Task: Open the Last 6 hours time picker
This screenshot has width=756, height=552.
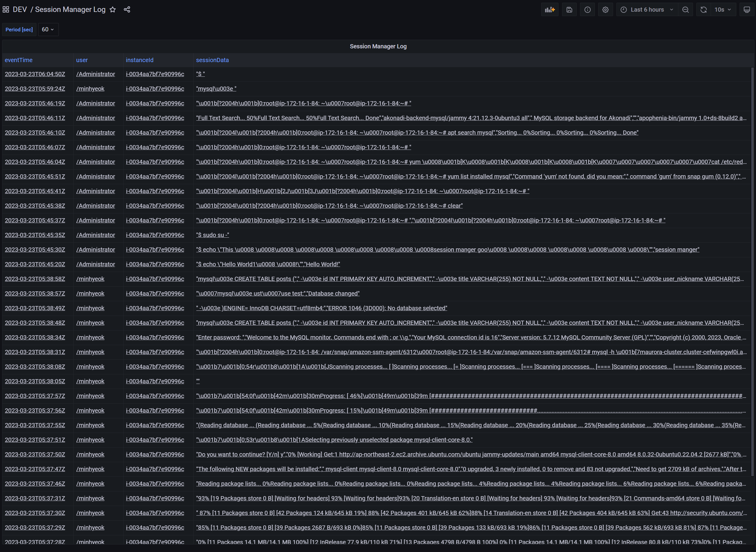Action: pyautogui.click(x=646, y=9)
